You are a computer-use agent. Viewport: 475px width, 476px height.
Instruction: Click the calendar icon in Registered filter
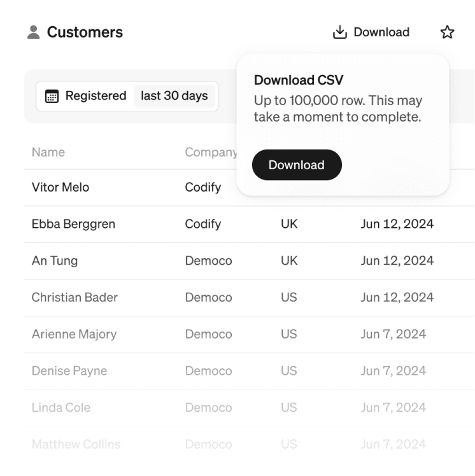(52, 97)
